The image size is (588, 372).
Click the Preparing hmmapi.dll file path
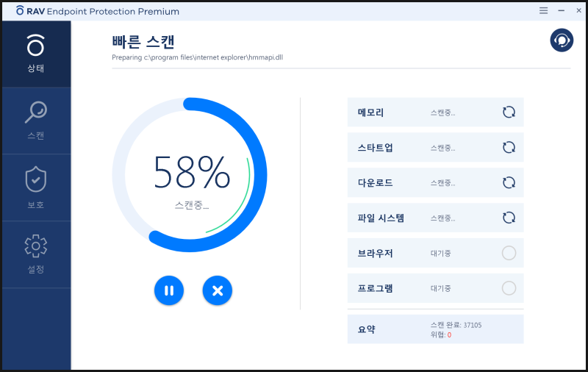197,57
